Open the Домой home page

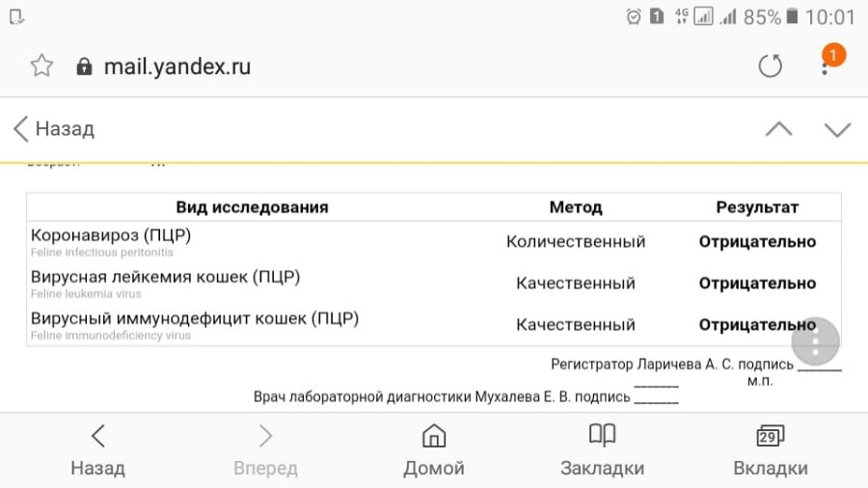[434, 451]
